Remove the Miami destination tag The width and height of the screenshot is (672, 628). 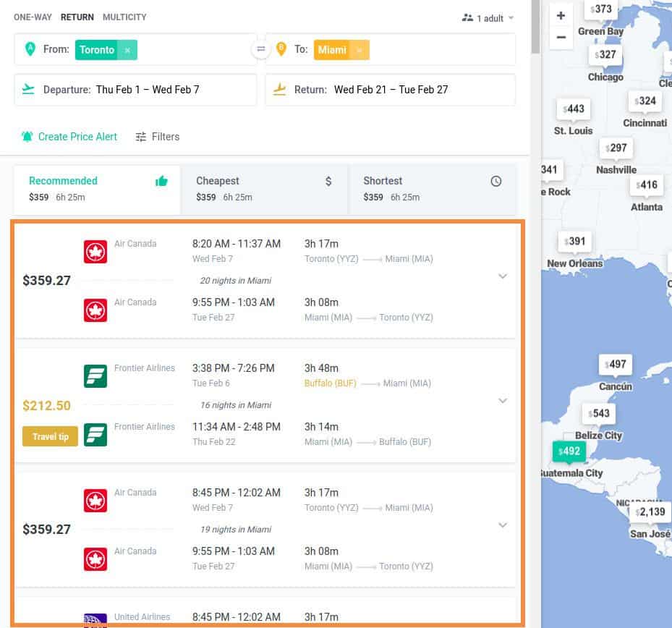click(x=359, y=50)
